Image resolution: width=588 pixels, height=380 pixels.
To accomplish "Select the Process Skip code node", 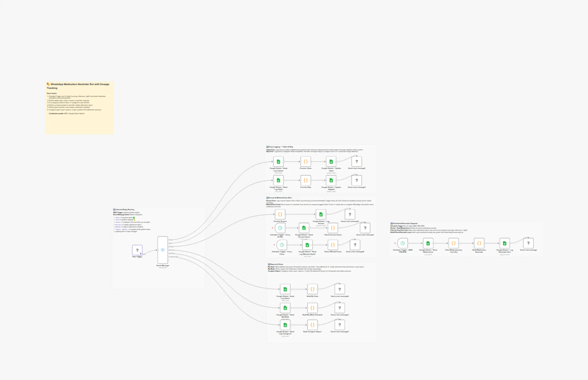I will [x=306, y=180].
